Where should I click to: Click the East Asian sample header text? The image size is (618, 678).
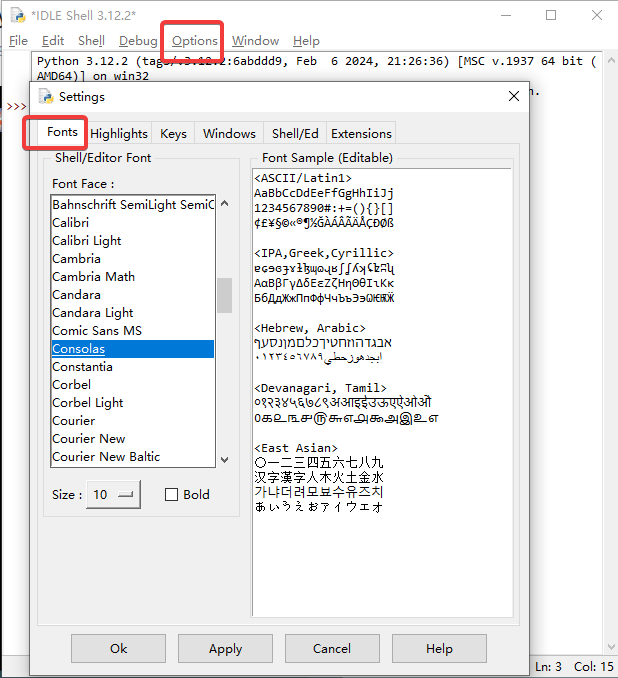296,448
